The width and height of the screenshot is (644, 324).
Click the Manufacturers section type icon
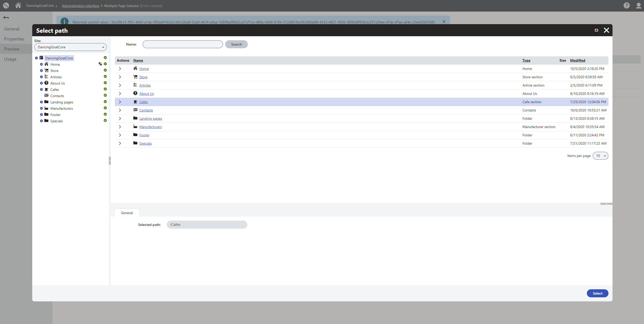point(135,127)
